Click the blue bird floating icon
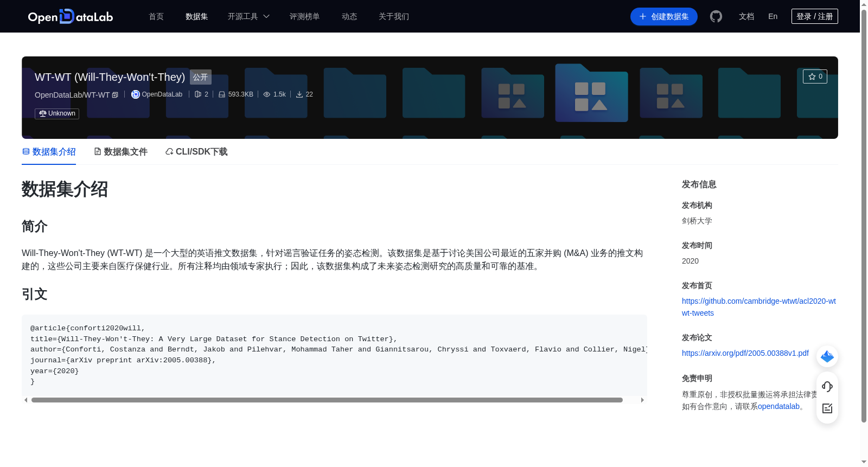 coord(827,356)
